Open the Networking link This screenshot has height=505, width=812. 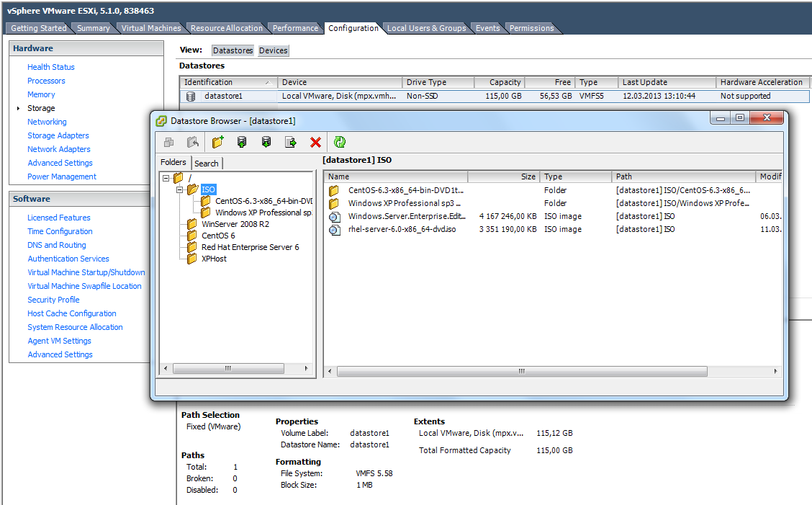coord(47,122)
